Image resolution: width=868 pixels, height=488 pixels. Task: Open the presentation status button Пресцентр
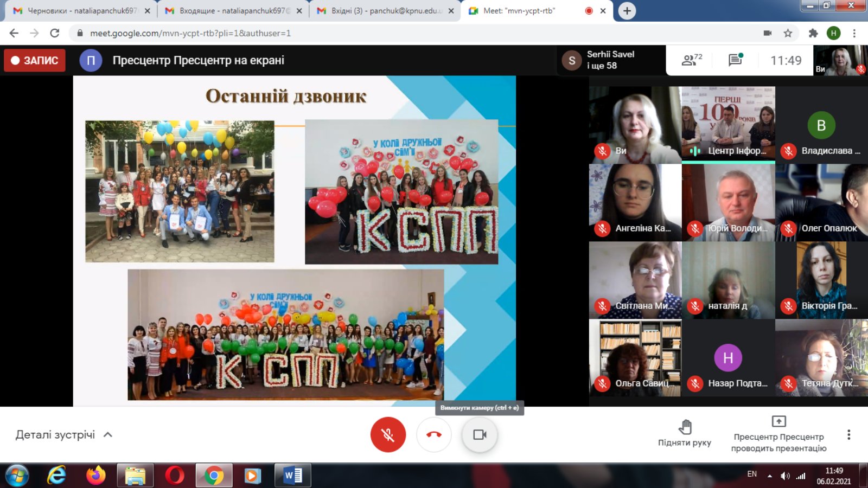click(x=778, y=434)
